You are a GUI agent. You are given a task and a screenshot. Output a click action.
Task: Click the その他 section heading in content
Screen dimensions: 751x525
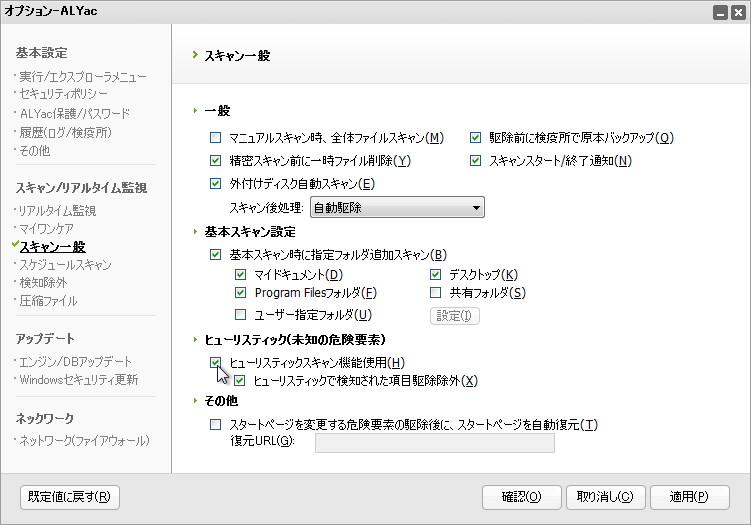[x=221, y=400]
